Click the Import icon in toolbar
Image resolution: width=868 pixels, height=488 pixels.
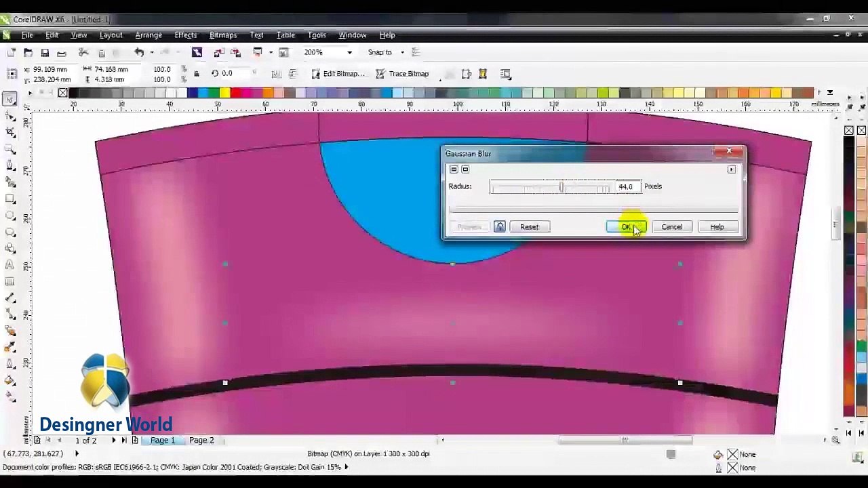click(219, 52)
